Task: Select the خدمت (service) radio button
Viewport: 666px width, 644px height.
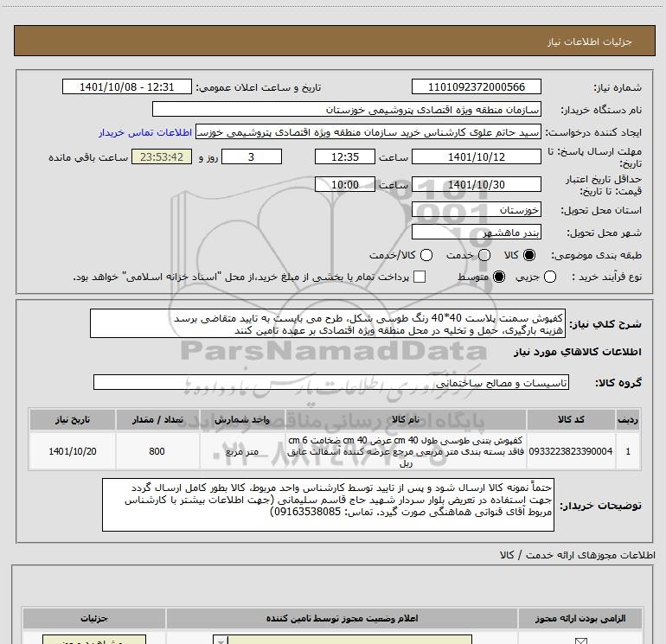Action: click(484, 255)
